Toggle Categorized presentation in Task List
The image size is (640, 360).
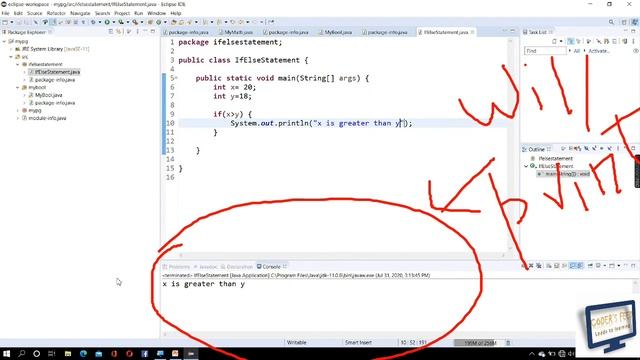pos(571,41)
